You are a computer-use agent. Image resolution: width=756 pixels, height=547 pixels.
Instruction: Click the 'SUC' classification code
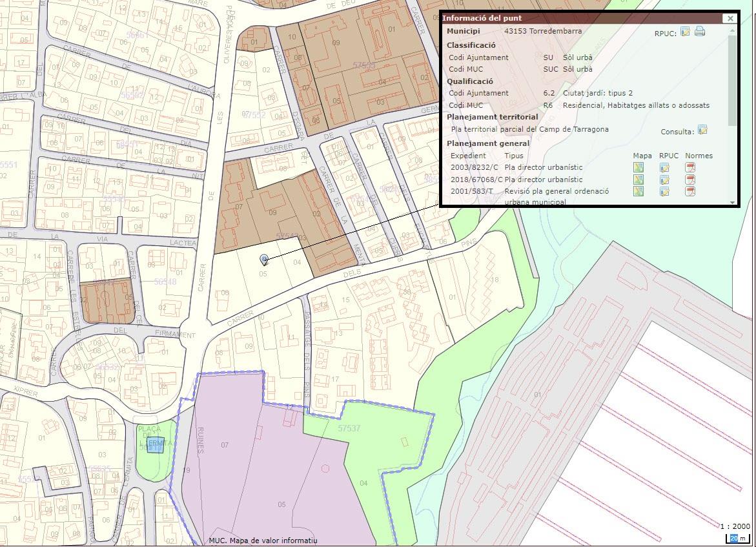click(550, 69)
